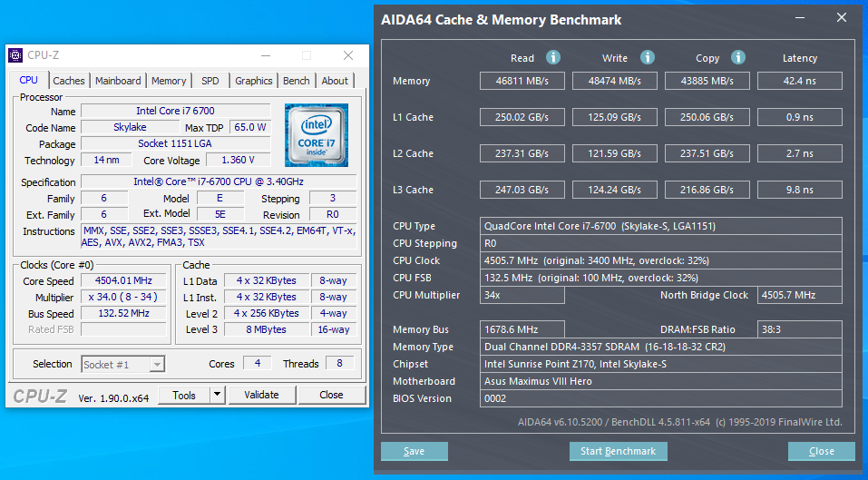
Task: Click the Copy info icon in AIDA64
Action: [738, 57]
